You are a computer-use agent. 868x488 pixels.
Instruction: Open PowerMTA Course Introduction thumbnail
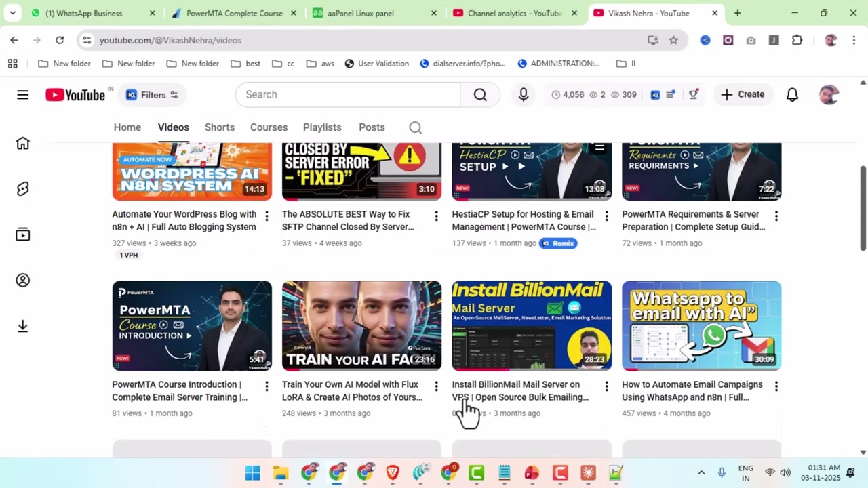pos(192,326)
